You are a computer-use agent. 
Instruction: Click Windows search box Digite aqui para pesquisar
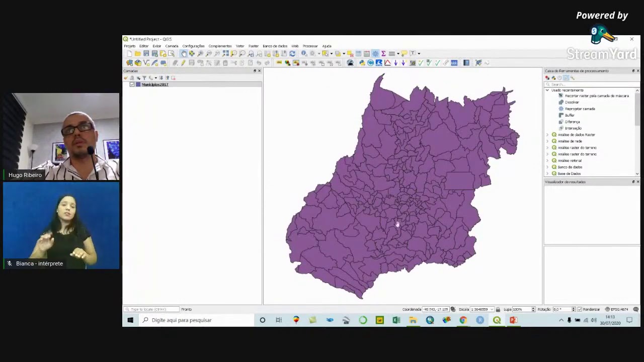tap(196, 320)
